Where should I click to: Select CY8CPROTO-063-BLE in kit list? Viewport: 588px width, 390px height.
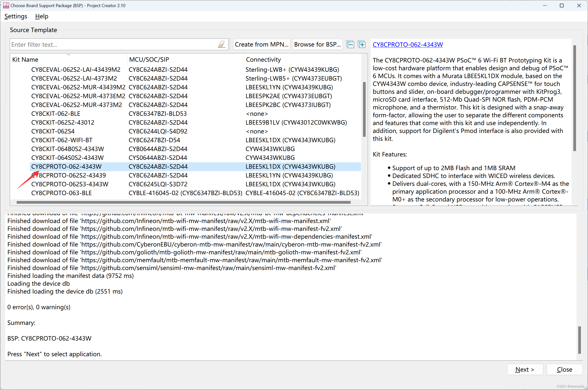pos(61,193)
